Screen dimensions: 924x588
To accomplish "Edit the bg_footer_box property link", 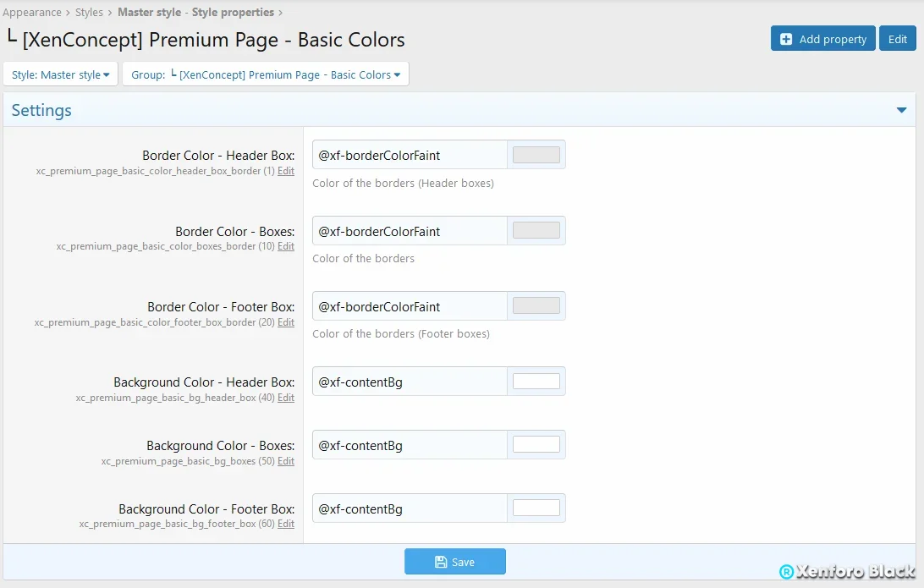I will pyautogui.click(x=286, y=524).
